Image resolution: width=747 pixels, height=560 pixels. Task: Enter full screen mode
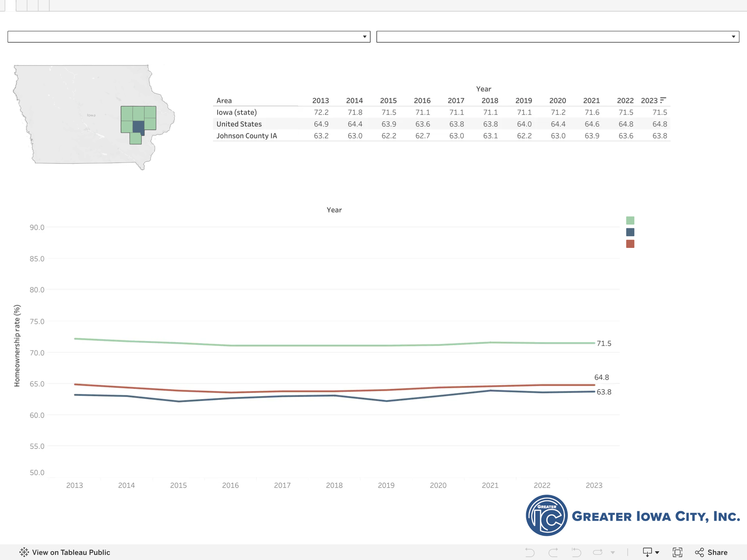tap(677, 552)
